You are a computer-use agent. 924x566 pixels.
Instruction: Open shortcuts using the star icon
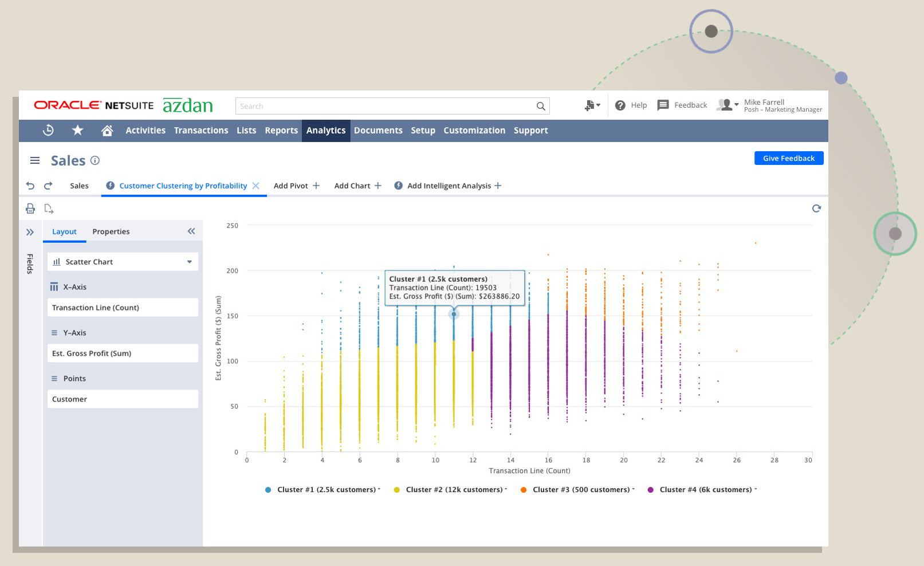(x=77, y=131)
